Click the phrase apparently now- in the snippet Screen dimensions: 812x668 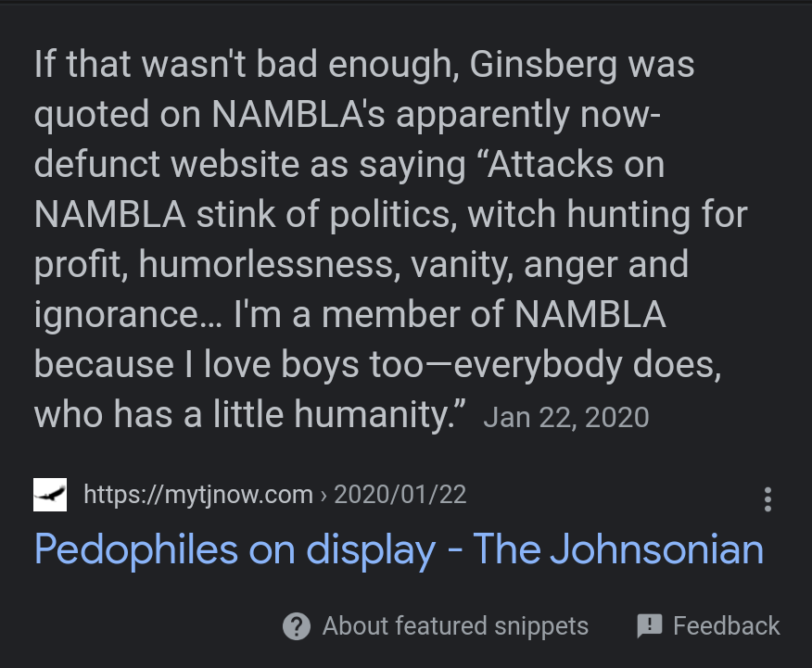tap(517, 116)
